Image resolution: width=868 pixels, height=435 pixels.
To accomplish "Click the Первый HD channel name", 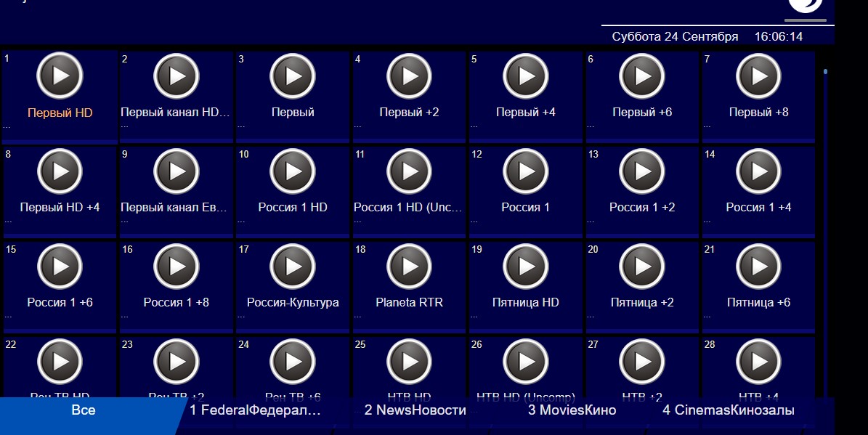I will 60,113.
